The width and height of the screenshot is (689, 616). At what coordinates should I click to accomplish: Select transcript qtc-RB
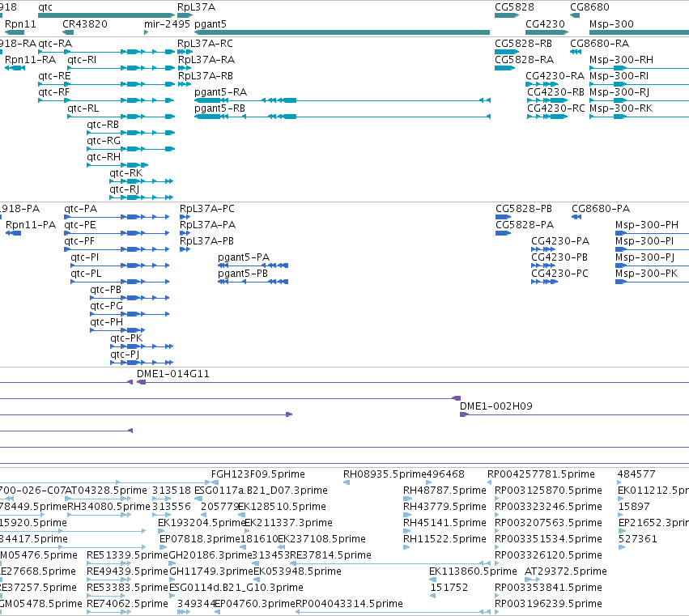tap(131, 133)
